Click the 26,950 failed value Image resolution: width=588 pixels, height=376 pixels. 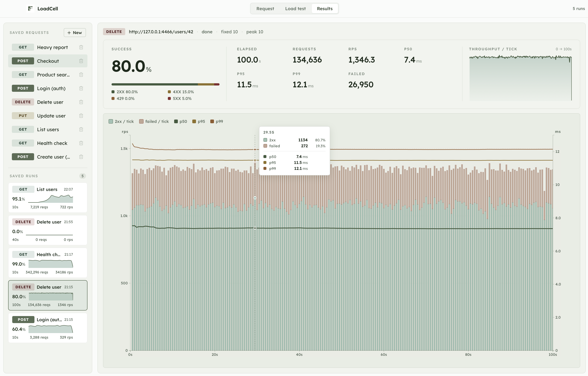361,85
